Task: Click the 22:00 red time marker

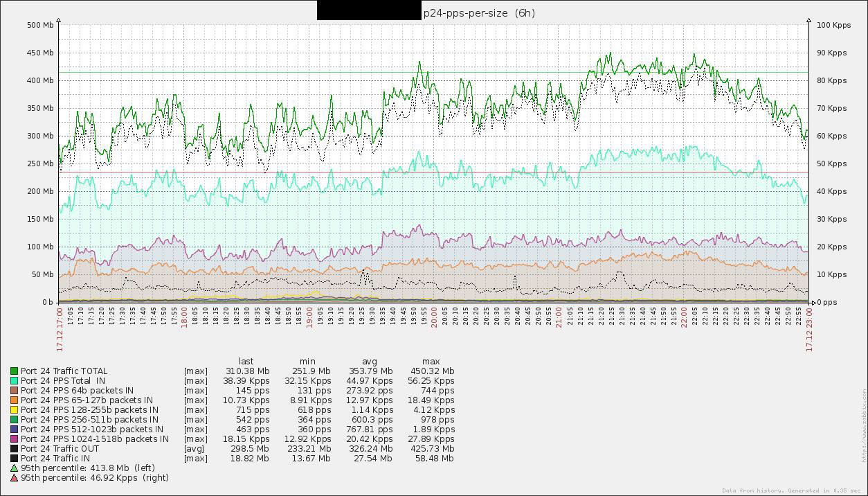Action: [x=684, y=322]
